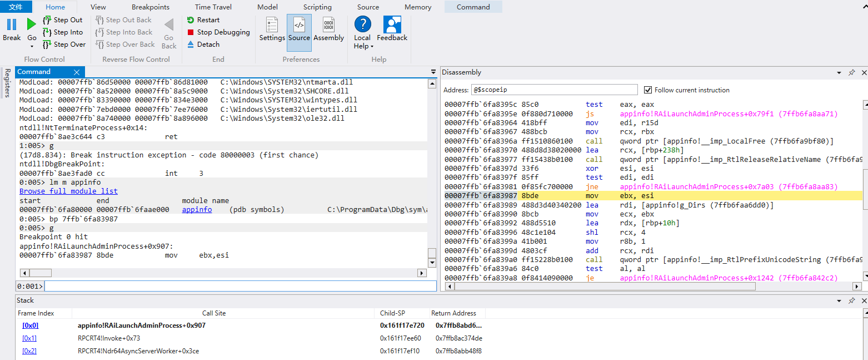
Task: Select stack frame link [0x1]
Action: (x=29, y=338)
